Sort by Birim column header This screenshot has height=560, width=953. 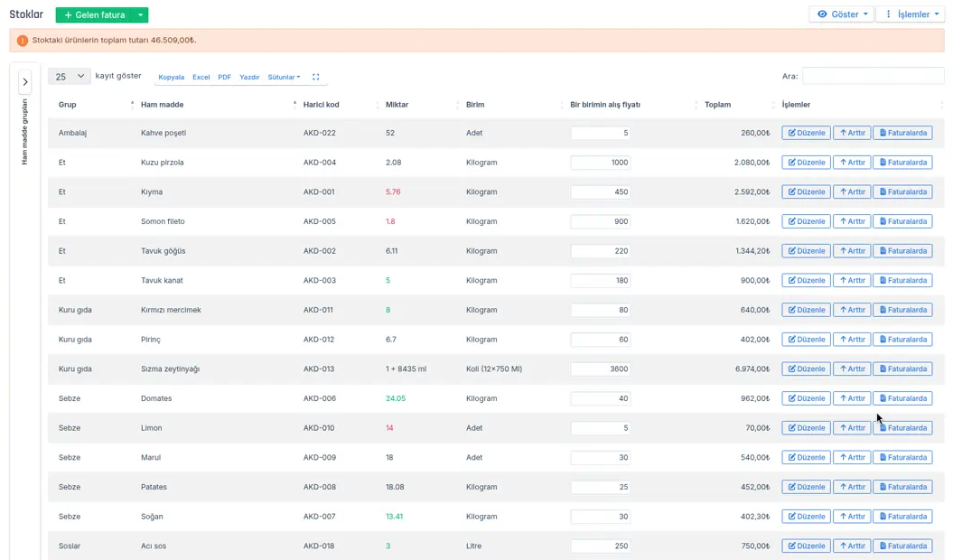474,105
